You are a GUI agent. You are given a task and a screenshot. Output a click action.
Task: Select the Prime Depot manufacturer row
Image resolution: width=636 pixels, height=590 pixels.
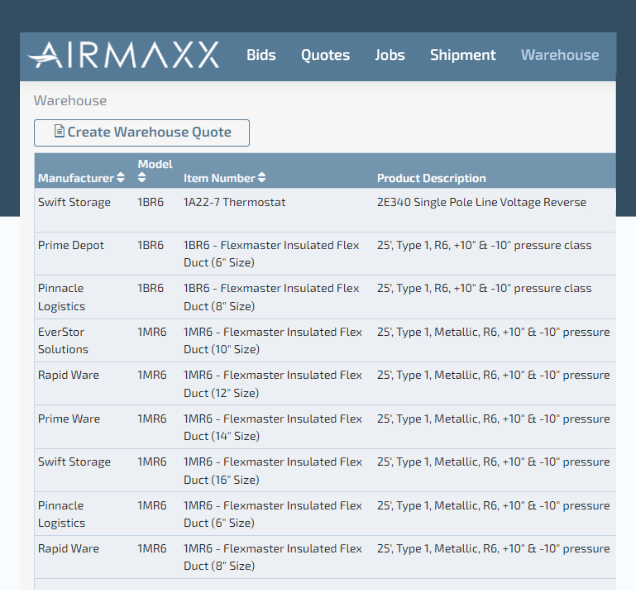(69, 245)
